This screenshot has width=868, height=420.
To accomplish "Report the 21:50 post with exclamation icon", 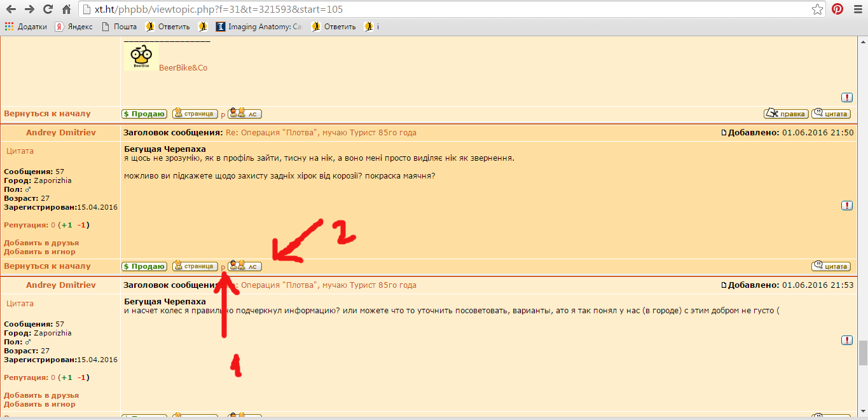I will (846, 205).
